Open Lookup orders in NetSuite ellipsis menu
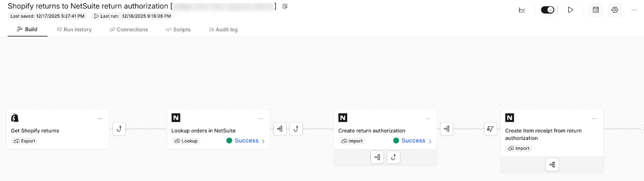 pyautogui.click(x=261, y=119)
